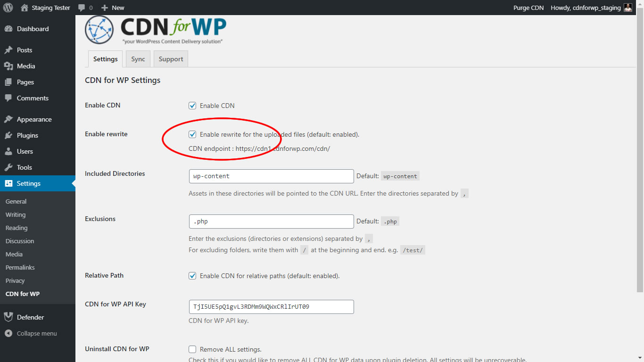Open Tools via the wrench icon

pyautogui.click(x=8, y=167)
